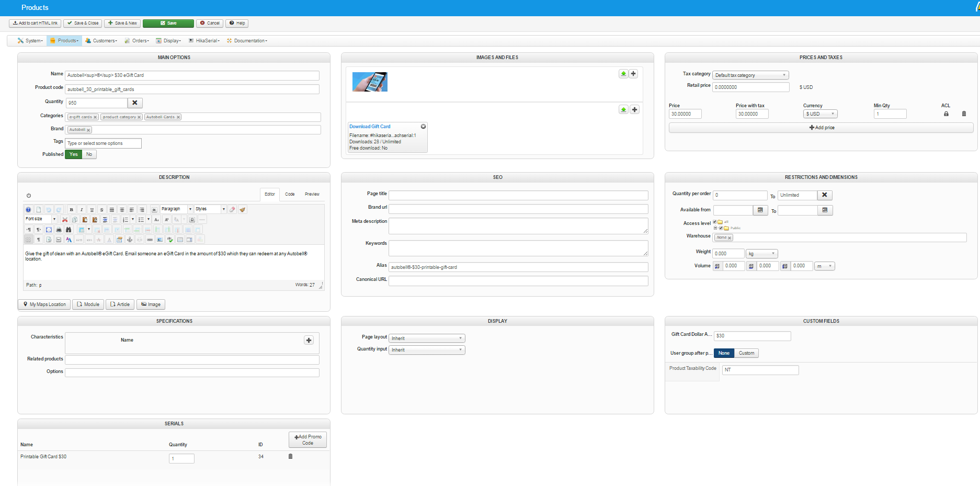Image resolution: width=980 pixels, height=486 pixels.
Task: Click the broom Cleanup Code icon
Action: click(x=242, y=210)
